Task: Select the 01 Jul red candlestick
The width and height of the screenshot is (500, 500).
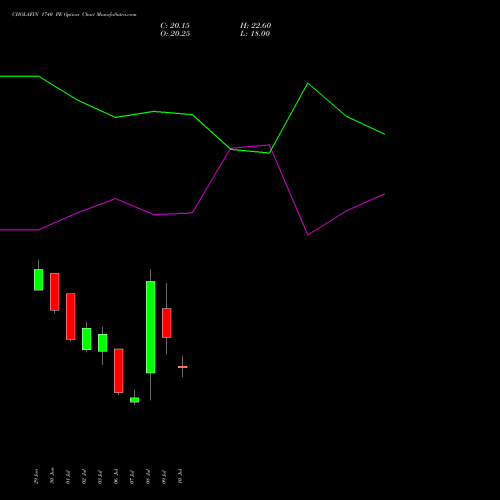Action: 71,316
